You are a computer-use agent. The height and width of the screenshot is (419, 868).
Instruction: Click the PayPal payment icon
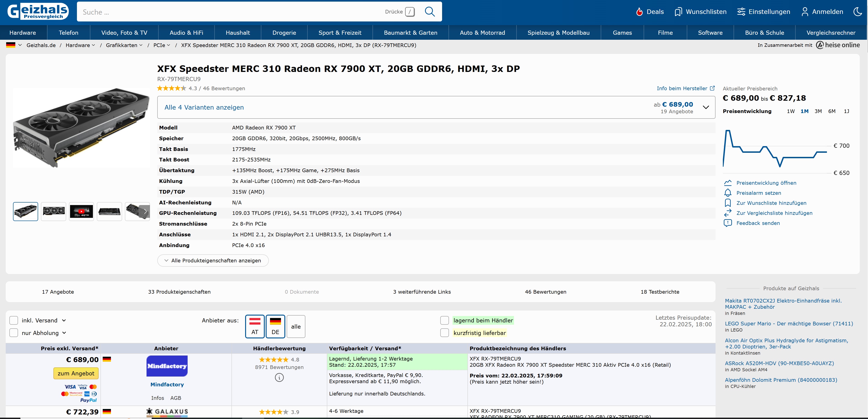(x=88, y=401)
